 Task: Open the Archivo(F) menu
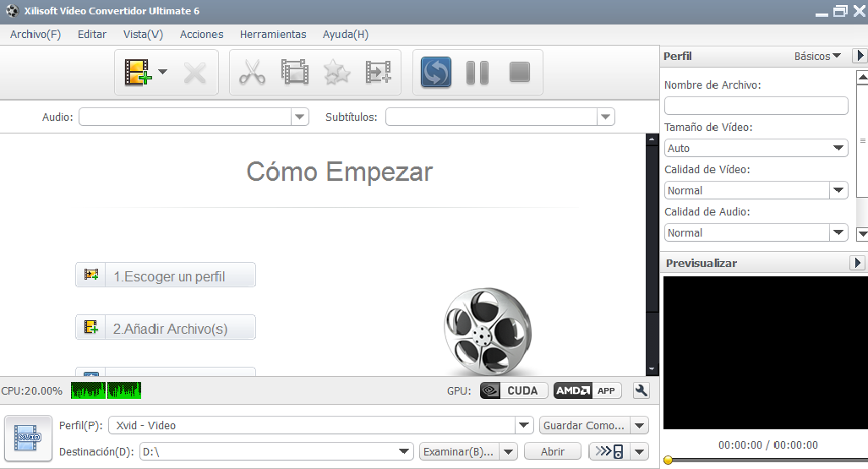(x=35, y=35)
